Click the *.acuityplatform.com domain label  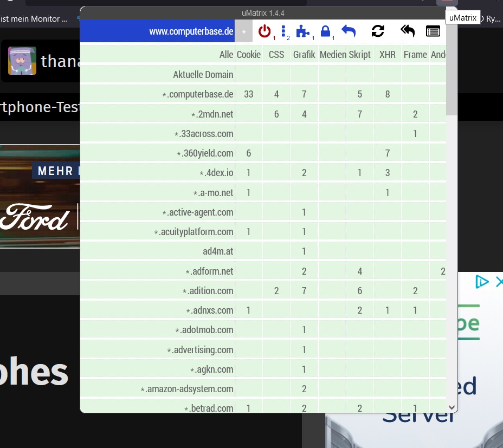194,231
